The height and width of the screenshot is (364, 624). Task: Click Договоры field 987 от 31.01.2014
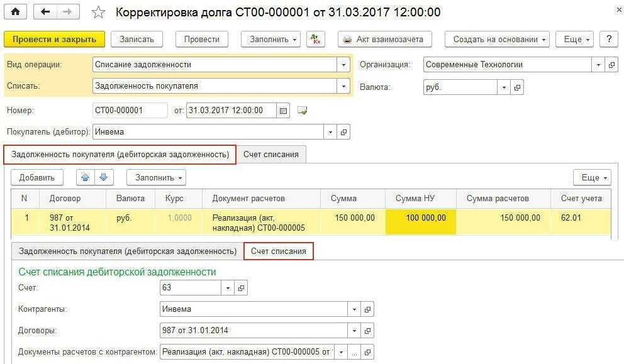point(253,331)
